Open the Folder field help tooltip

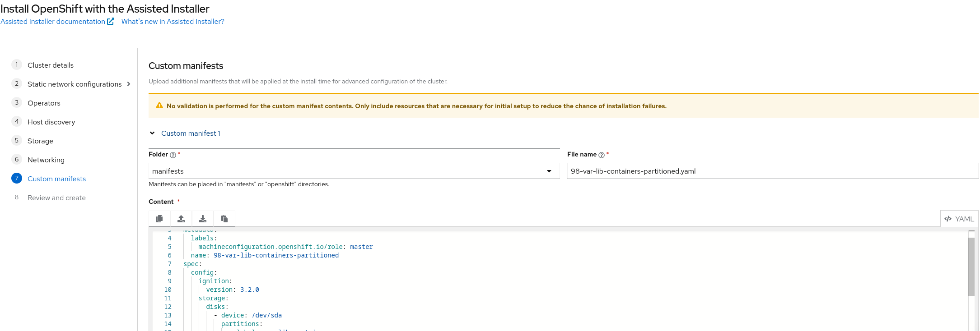[x=173, y=155]
